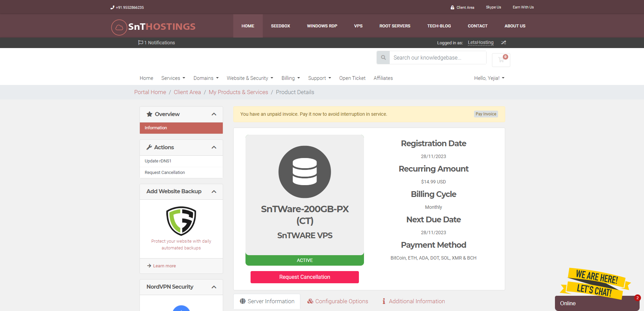Click the globe icon on Server Information tab

(243, 301)
